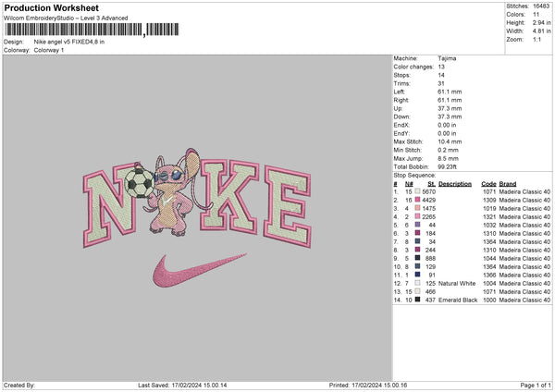Click the pink swoosh in the design preview
Screen dimensions: 555x392
coord(200,270)
